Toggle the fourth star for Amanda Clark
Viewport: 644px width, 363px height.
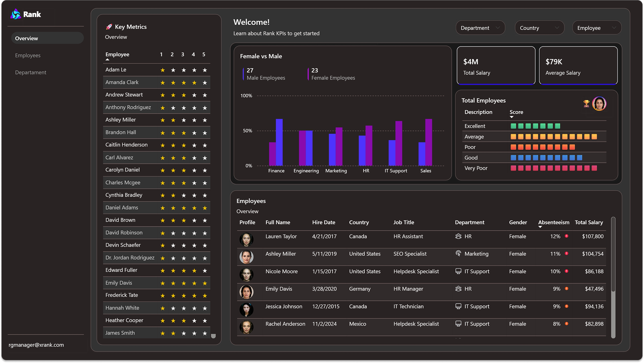click(194, 83)
